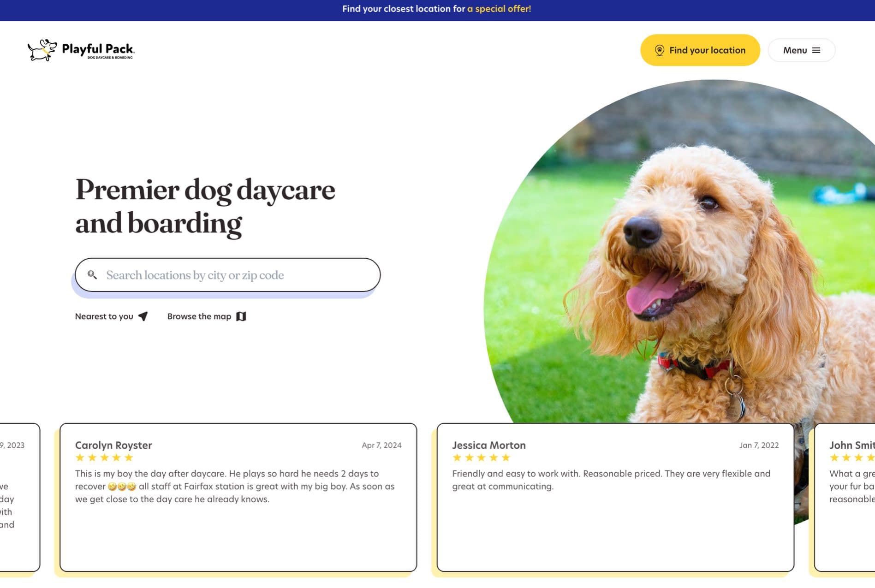Image resolution: width=875 pixels, height=588 pixels.
Task: Open the Browse the map link
Action: click(x=199, y=316)
